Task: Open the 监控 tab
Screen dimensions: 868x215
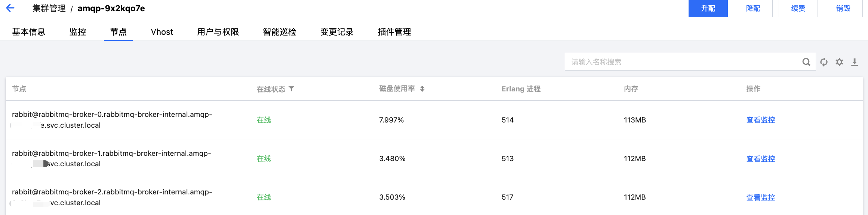Action: click(78, 32)
